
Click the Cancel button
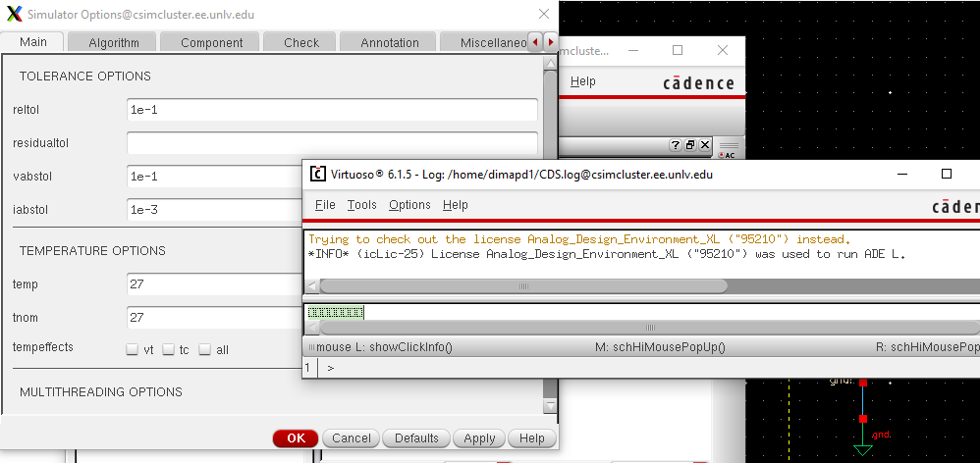[x=352, y=438]
